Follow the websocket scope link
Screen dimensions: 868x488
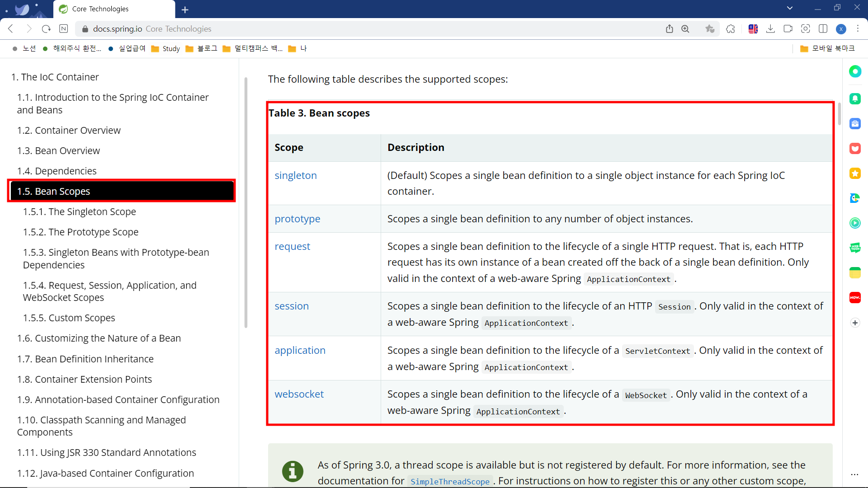point(299,394)
